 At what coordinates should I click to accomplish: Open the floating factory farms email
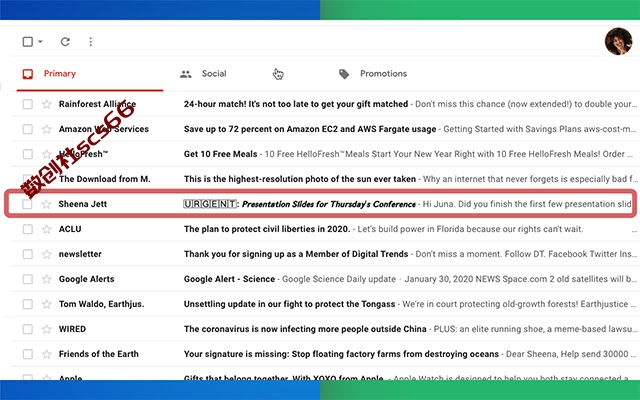[341, 354]
